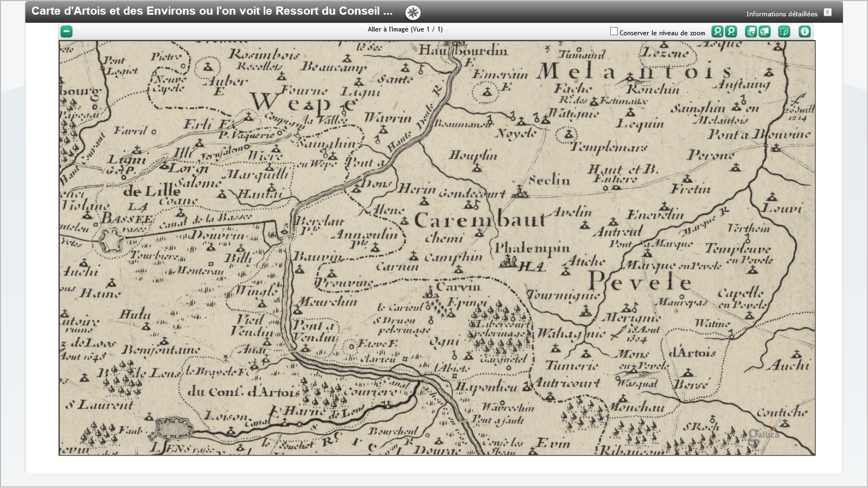
Task: Click the zoom out magnifier icon
Action: pyautogui.click(x=731, y=31)
